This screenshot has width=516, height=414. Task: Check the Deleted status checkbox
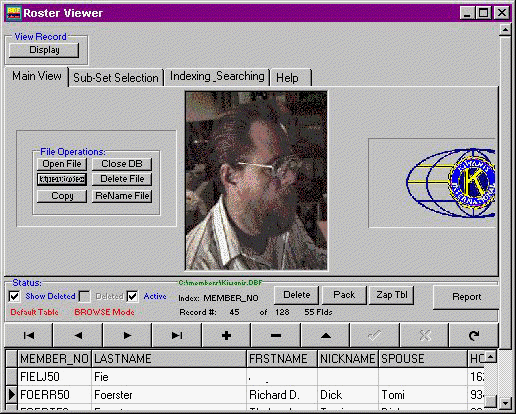84,296
